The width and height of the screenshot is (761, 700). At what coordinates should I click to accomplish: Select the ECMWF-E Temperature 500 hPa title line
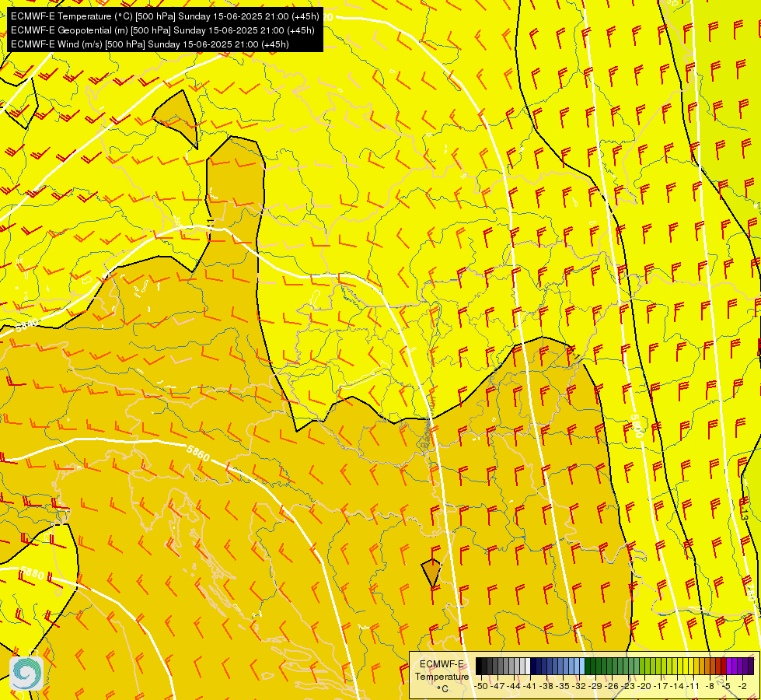[165, 16]
